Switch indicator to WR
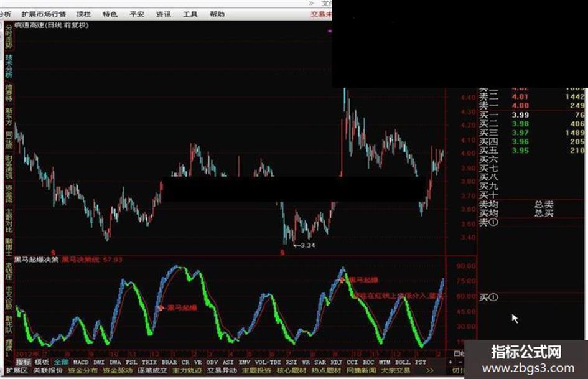This screenshot has height=379, width=588. 306,362
